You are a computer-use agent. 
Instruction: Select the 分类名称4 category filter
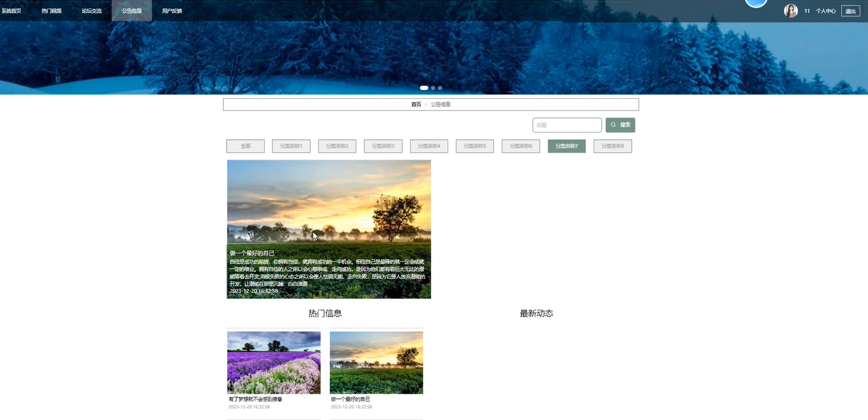coord(429,146)
